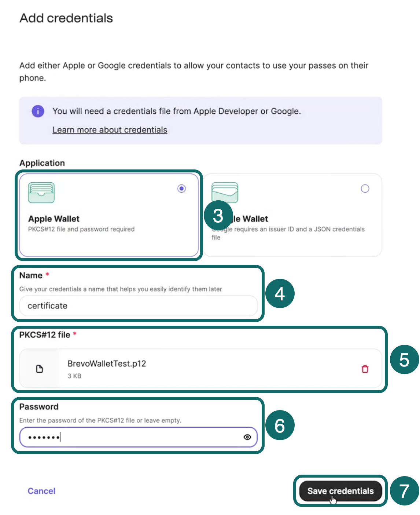Click the blue info icon
The height and width of the screenshot is (515, 420).
38,111
